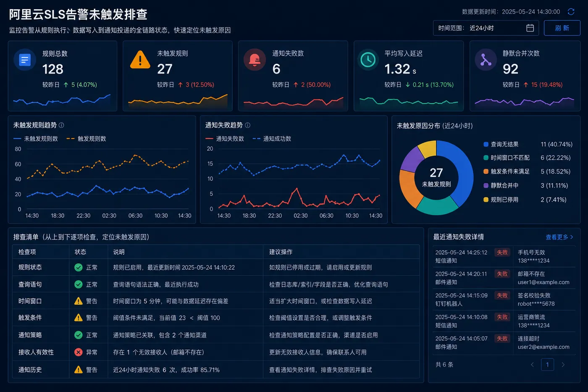Image resolution: width=588 pixels, height=392 pixels.
Task: Click the 建议操作 column header
Action: [x=281, y=252]
